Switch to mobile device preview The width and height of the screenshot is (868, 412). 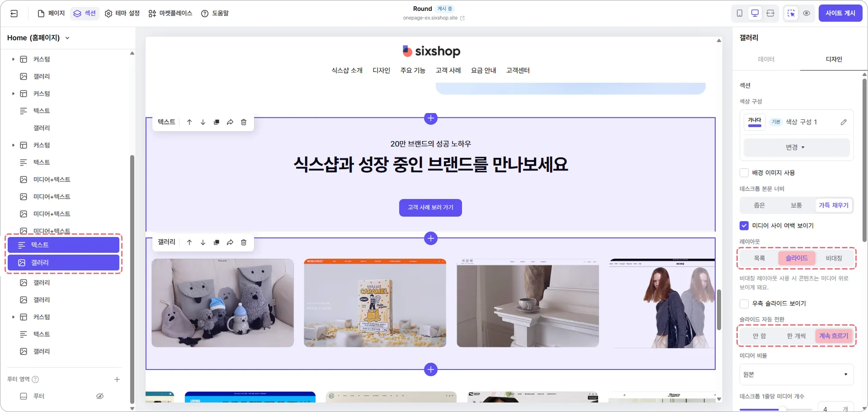click(x=740, y=14)
